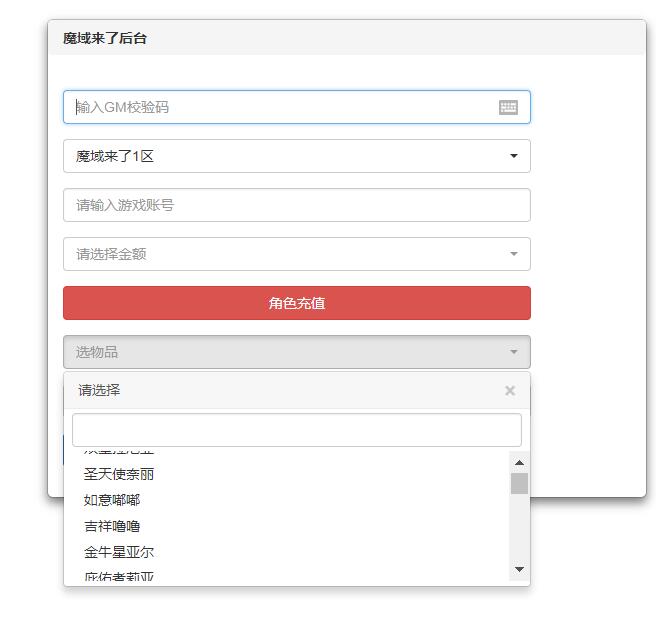Click the list scrollbar down arrow
Viewport: 656px width, 636px height.
tap(518, 569)
